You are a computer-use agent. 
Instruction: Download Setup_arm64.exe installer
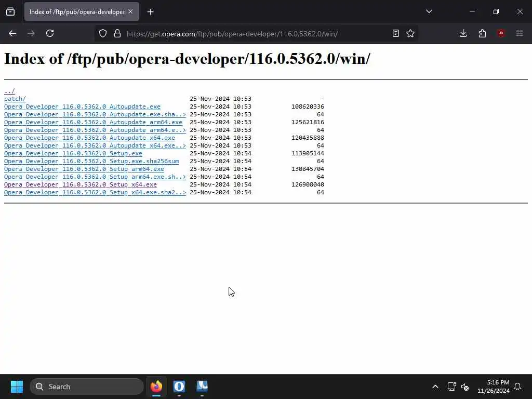84,169
